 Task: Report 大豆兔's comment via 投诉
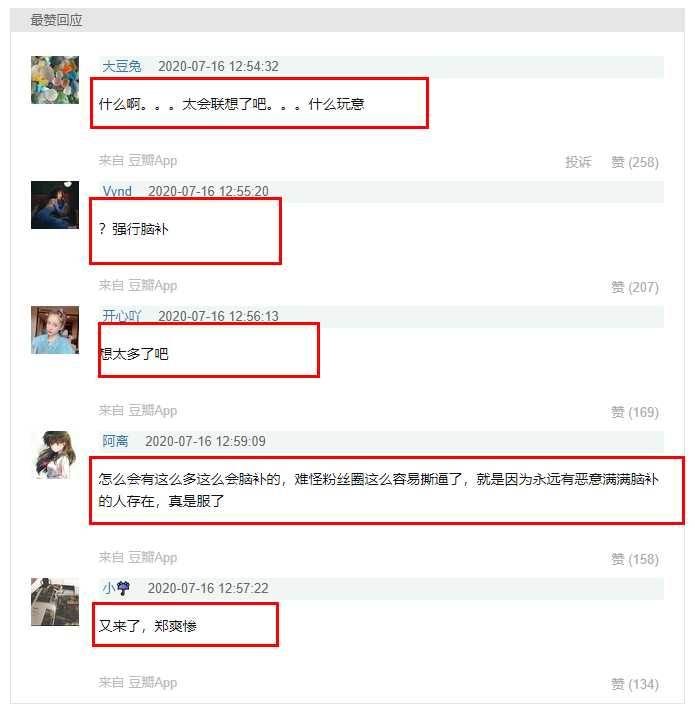tap(578, 162)
